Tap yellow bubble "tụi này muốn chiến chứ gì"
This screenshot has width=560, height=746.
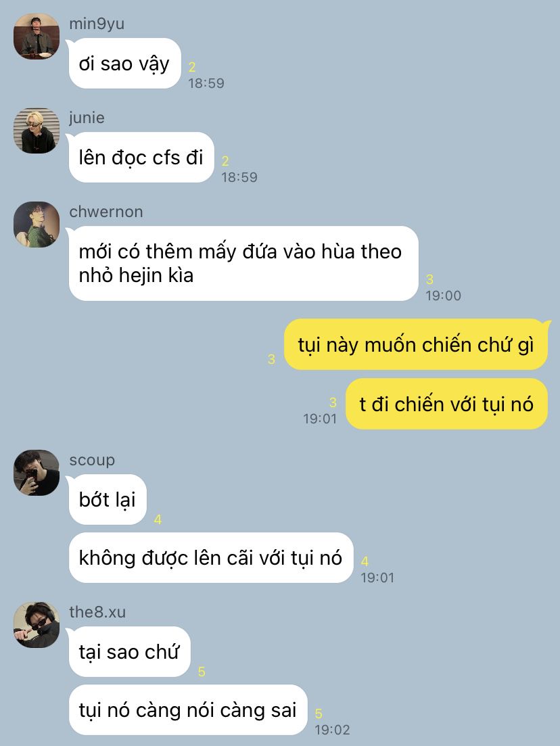(416, 344)
